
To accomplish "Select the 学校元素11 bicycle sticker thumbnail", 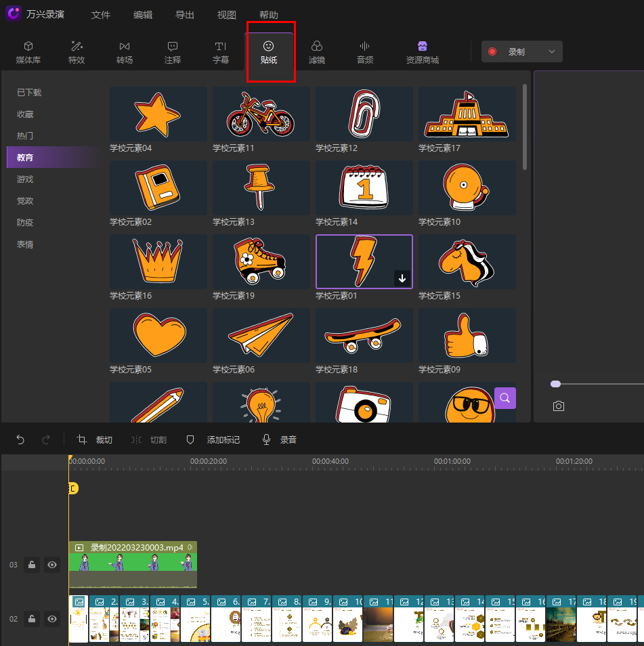I will click(x=261, y=114).
